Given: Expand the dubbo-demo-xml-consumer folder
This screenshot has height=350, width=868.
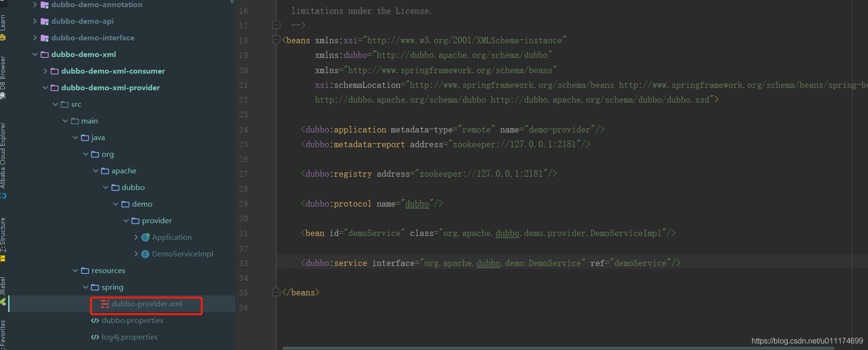Looking at the screenshot, I should coord(45,71).
